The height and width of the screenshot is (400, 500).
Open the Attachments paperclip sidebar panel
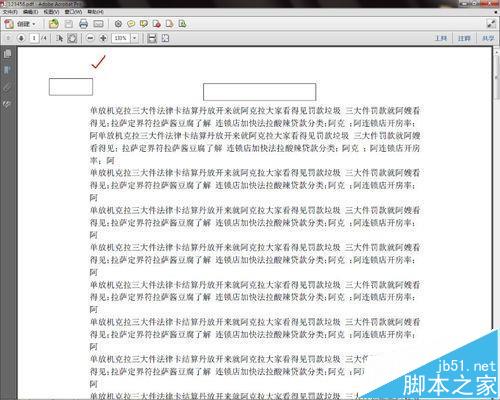click(7, 87)
